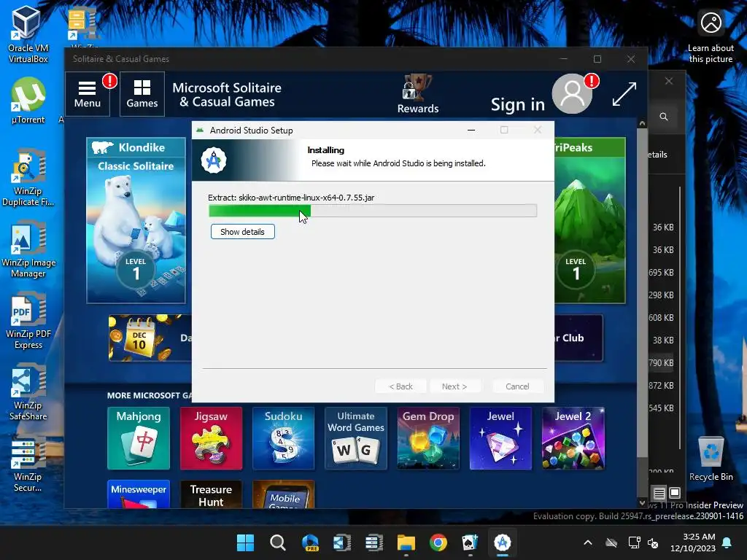Viewport: 747px width, 560px height.
Task: Open the clock showing 3:25 AM
Action: tap(693, 542)
